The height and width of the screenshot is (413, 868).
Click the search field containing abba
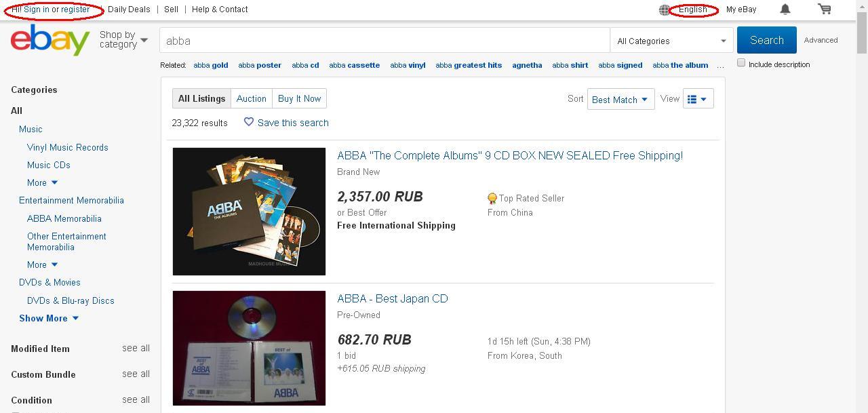tap(384, 41)
